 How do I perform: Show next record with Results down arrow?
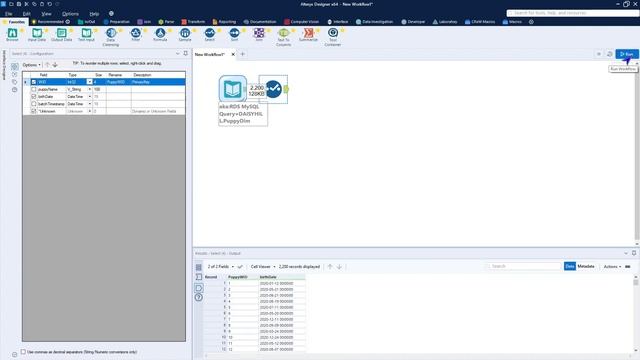[339, 267]
